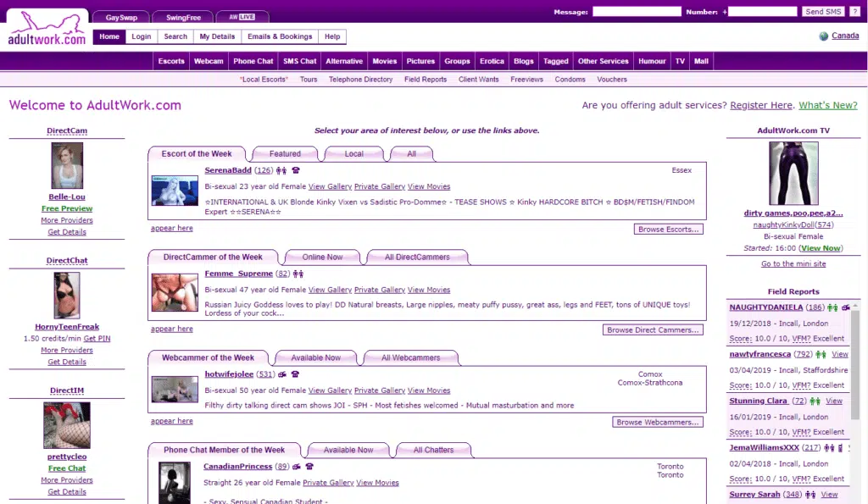868x504 pixels.
Task: Select the All Webcammers tab
Action: (411, 358)
